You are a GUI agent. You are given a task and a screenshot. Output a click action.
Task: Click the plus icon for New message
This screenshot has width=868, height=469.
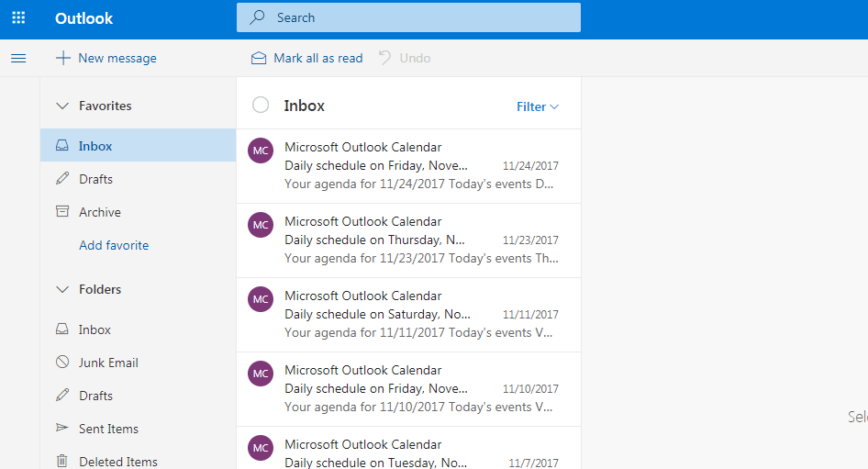pyautogui.click(x=62, y=58)
